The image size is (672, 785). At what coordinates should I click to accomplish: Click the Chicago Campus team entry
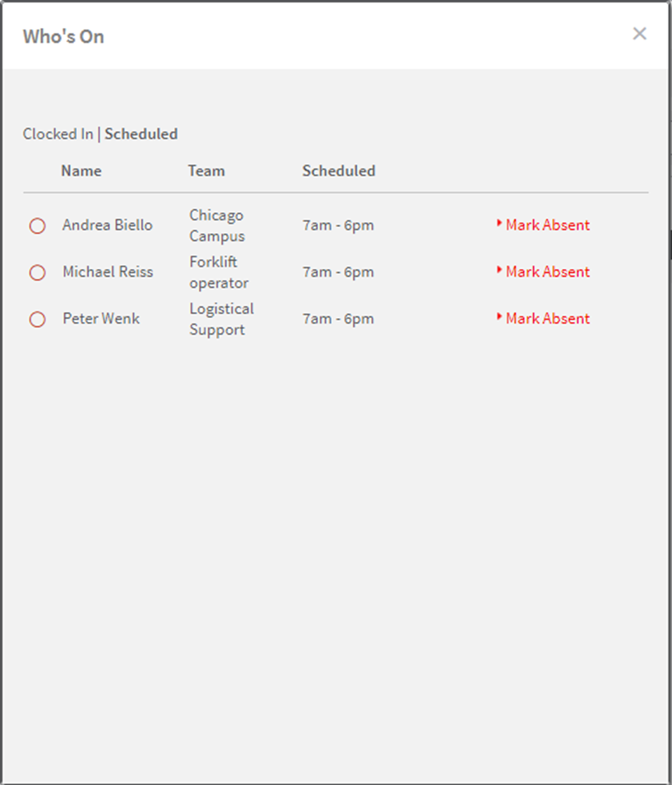(217, 225)
